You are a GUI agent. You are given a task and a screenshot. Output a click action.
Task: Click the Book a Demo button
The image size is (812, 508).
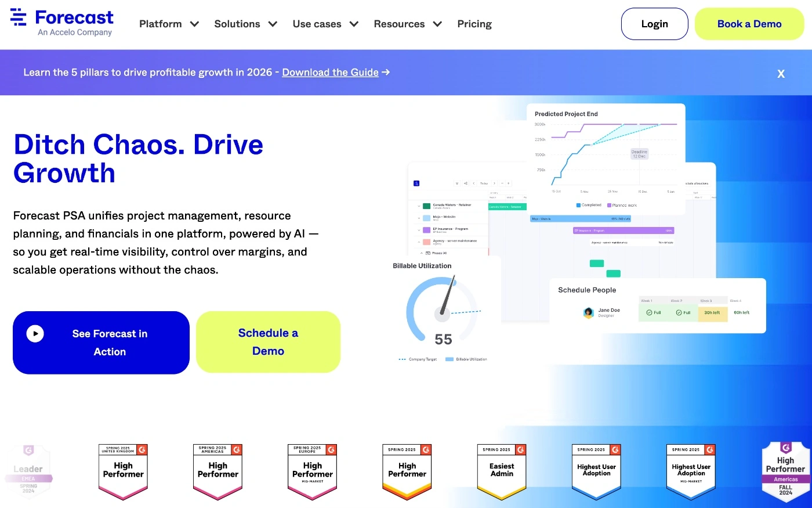click(749, 24)
